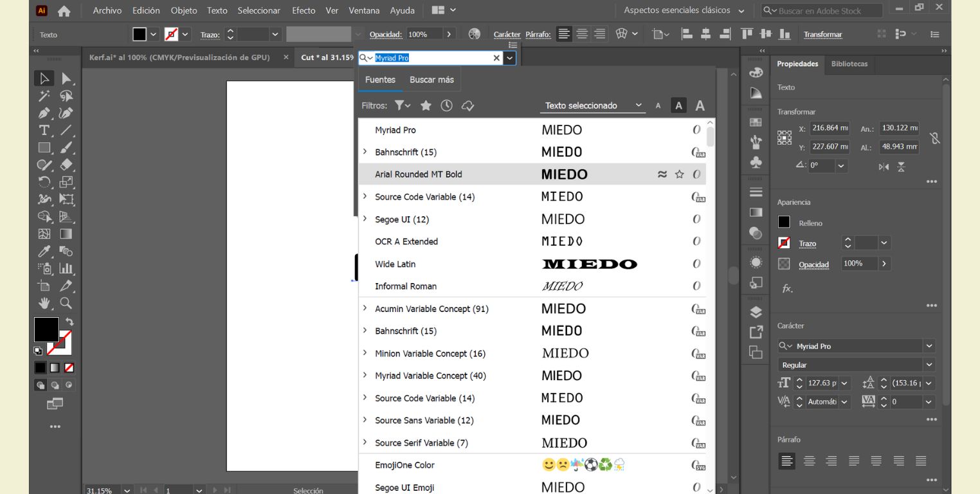This screenshot has height=494, width=980.
Task: Pick the Magic Wand tool
Action: pyautogui.click(x=44, y=96)
